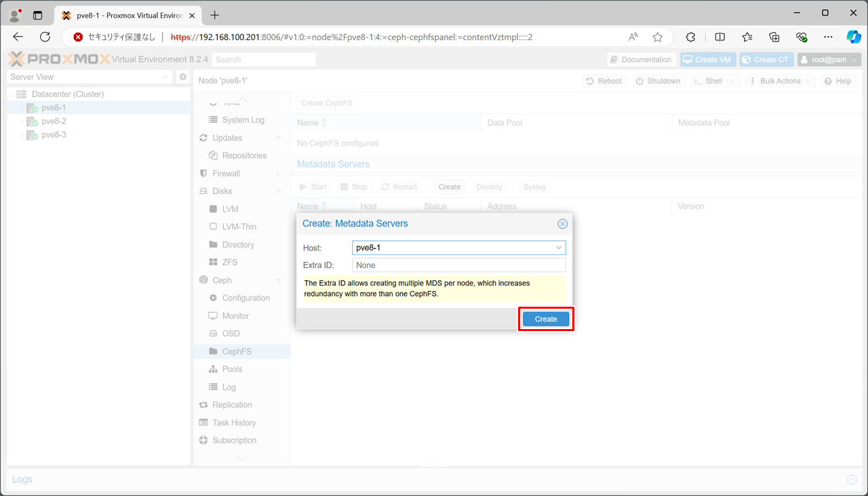Open the root@pam user menu
Image resolution: width=868 pixels, height=496 pixels.
coord(829,60)
